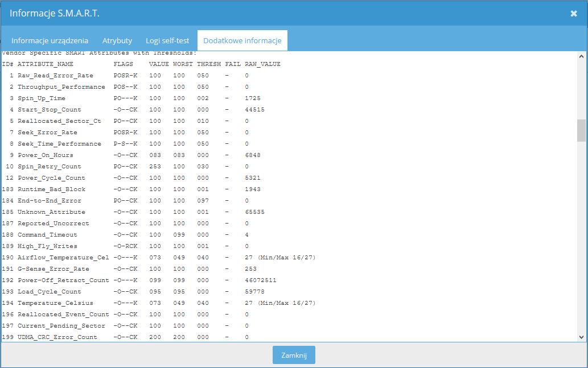Image resolution: width=588 pixels, height=368 pixels.
Task: Select the Seek_Time_Performance attribute name
Action: coord(60,144)
